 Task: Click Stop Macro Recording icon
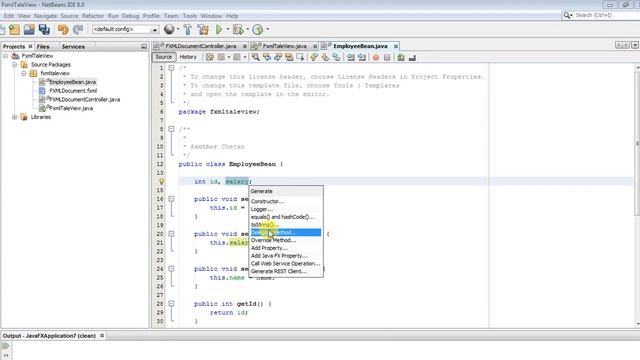click(x=387, y=58)
